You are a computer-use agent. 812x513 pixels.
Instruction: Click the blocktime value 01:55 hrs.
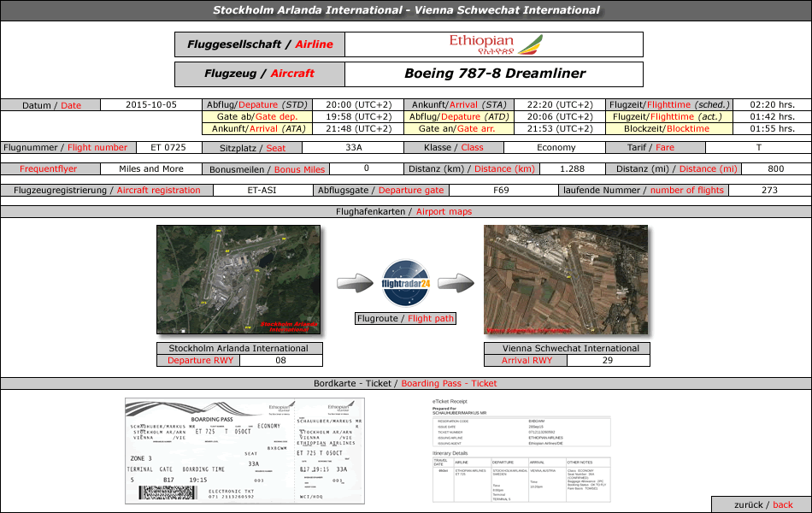tap(772, 128)
